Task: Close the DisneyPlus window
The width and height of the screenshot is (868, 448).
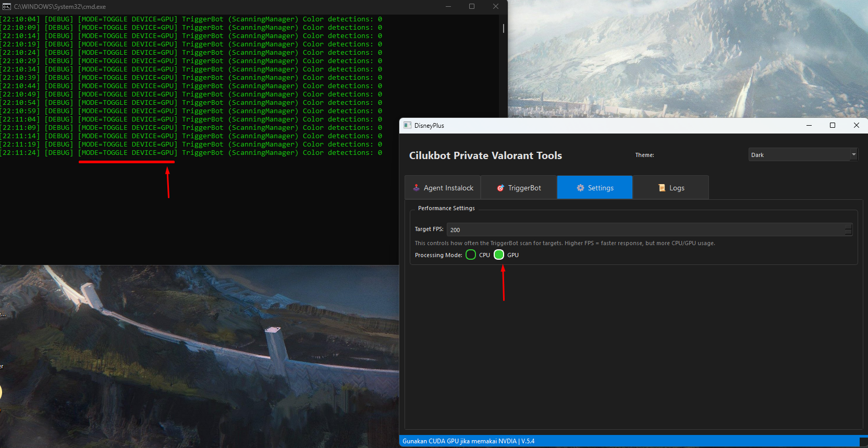Action: point(856,125)
